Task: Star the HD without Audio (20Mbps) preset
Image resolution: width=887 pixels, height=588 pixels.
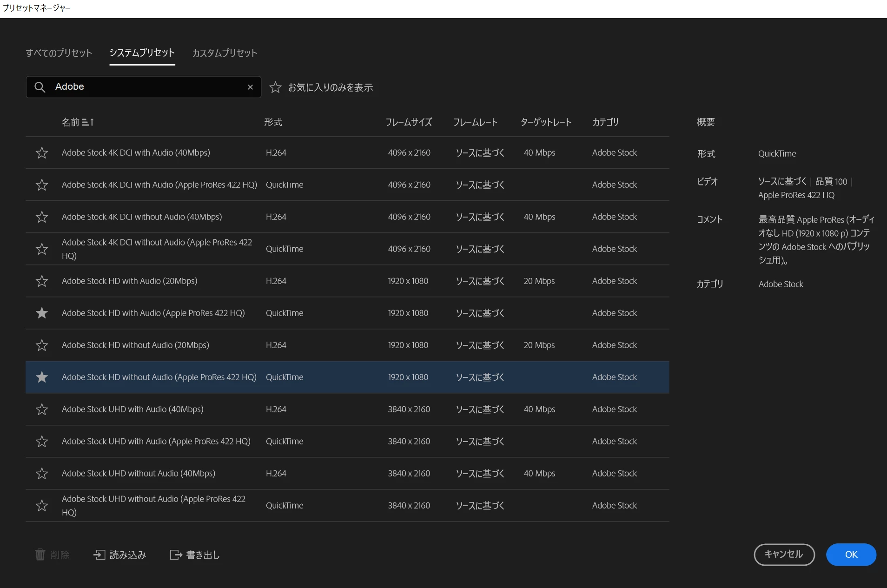Action: 42,345
